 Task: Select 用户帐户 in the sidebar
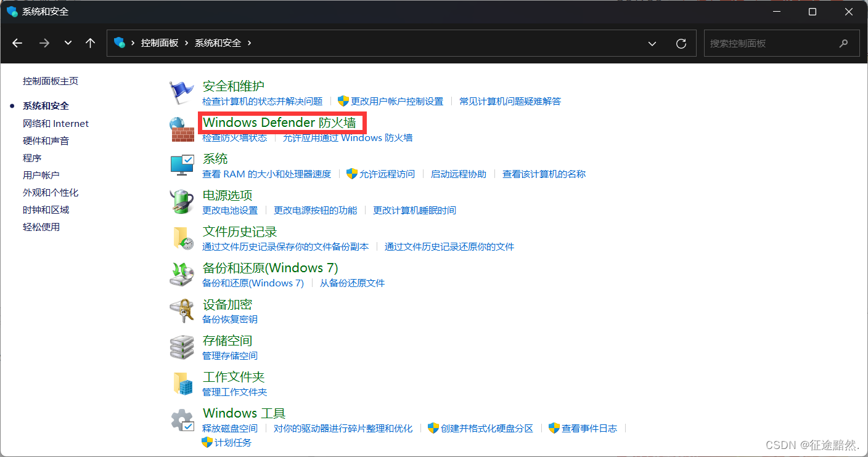(41, 176)
